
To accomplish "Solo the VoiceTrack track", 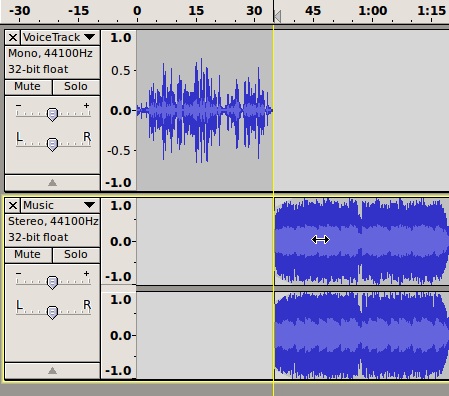I will click(76, 87).
